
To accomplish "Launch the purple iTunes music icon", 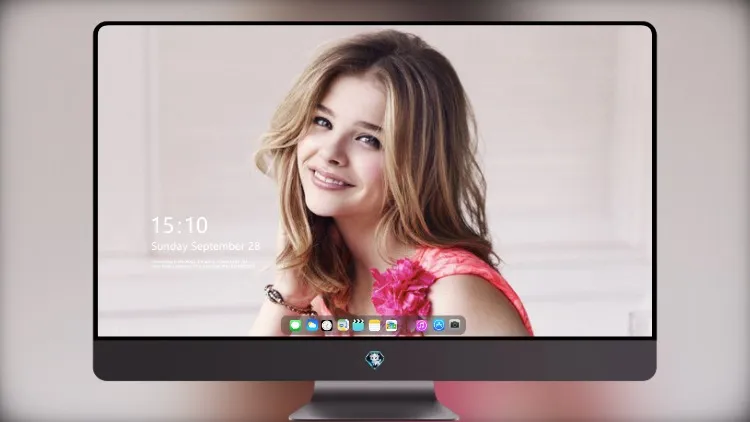I will coord(421,326).
